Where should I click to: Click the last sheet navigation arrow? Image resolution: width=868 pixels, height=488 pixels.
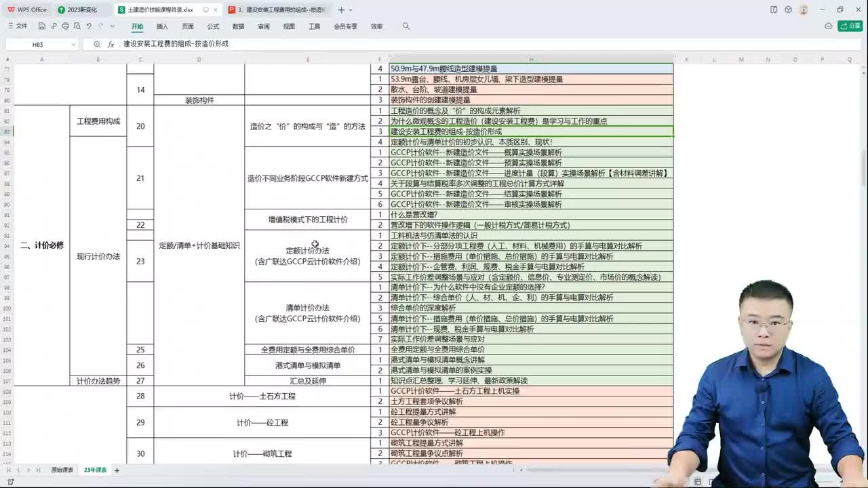point(39,470)
